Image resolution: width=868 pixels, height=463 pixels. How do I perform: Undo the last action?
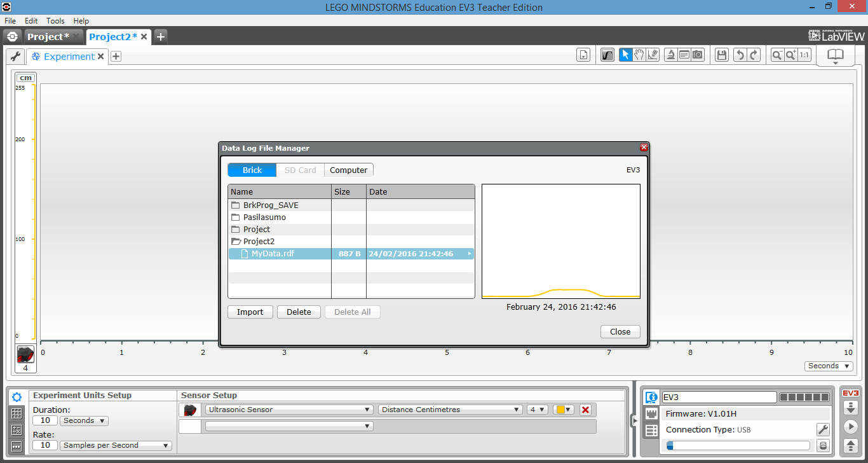740,55
